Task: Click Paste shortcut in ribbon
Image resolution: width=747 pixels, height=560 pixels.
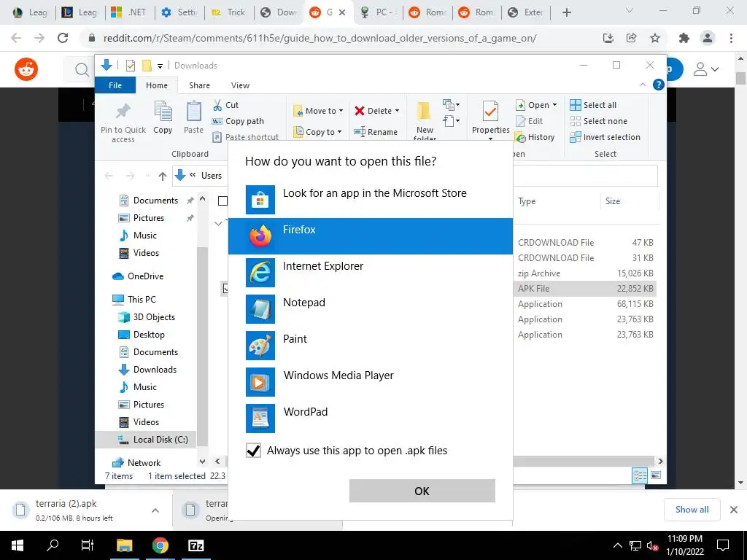Action: click(x=245, y=136)
